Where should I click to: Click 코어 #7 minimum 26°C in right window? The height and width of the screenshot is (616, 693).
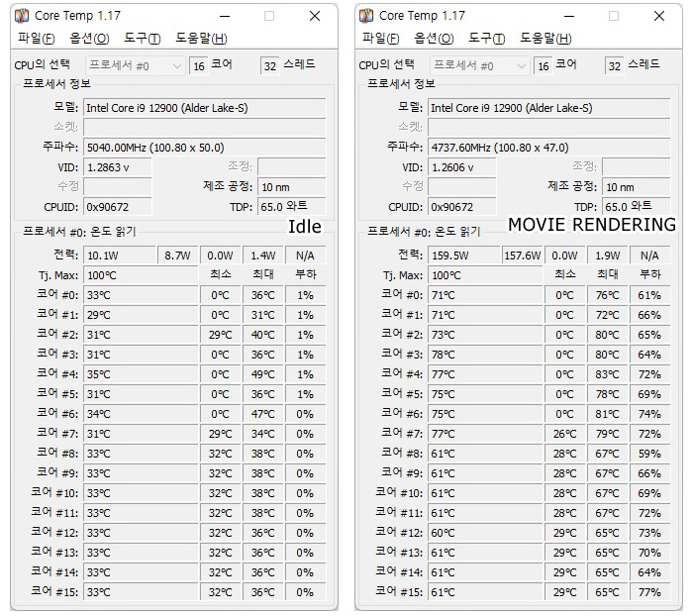tap(565, 434)
